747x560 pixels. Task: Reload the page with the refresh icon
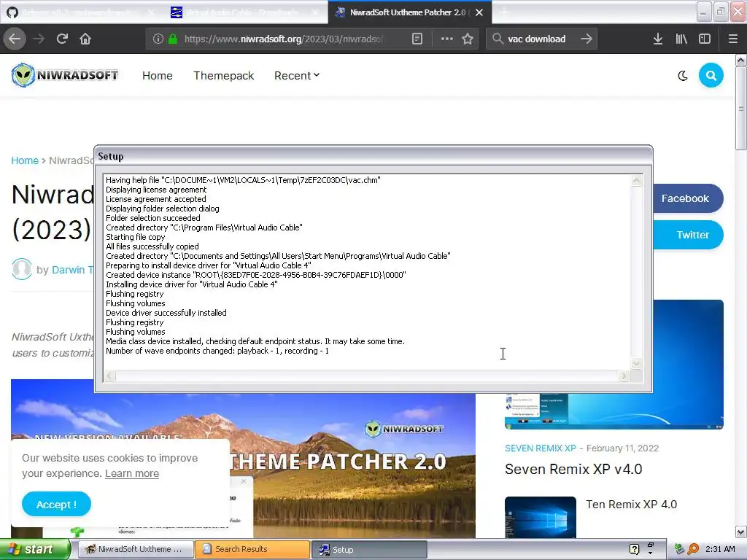[x=62, y=39]
